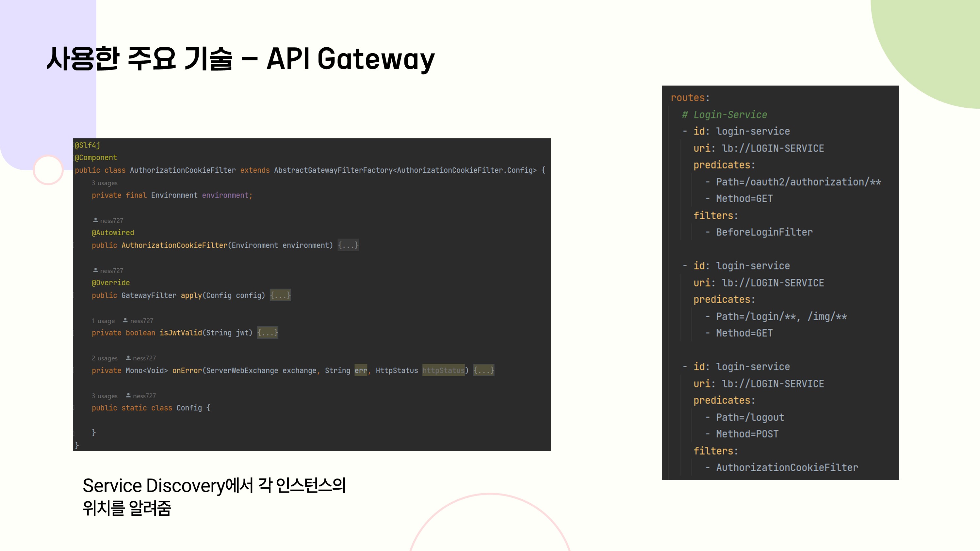The height and width of the screenshot is (551, 980).
Task: Open '1 usage' hint above isJwtValid
Action: [103, 321]
